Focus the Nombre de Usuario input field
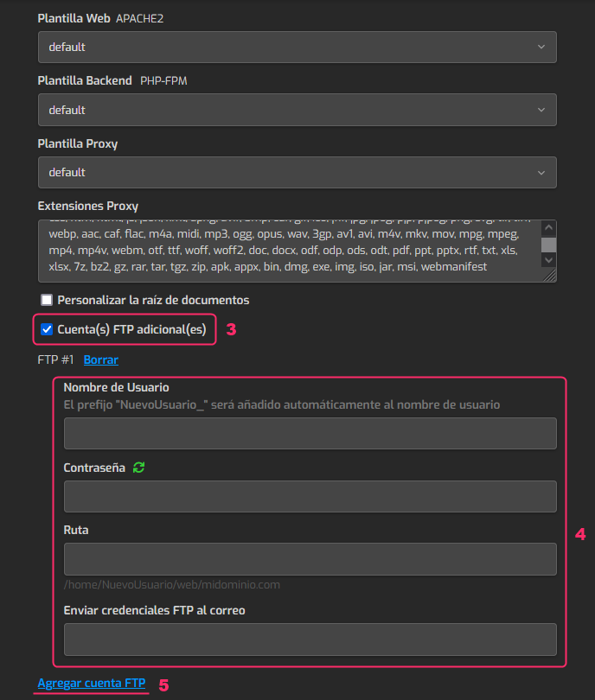Viewport: 595px width, 700px height. (x=310, y=433)
